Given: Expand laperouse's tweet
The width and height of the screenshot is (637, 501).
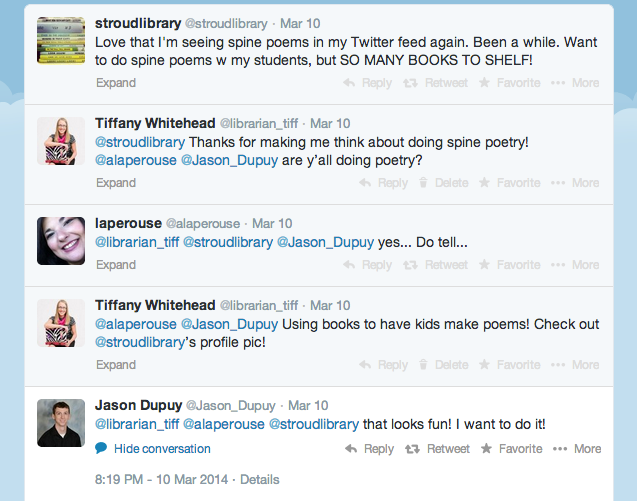Looking at the screenshot, I should [x=116, y=265].
